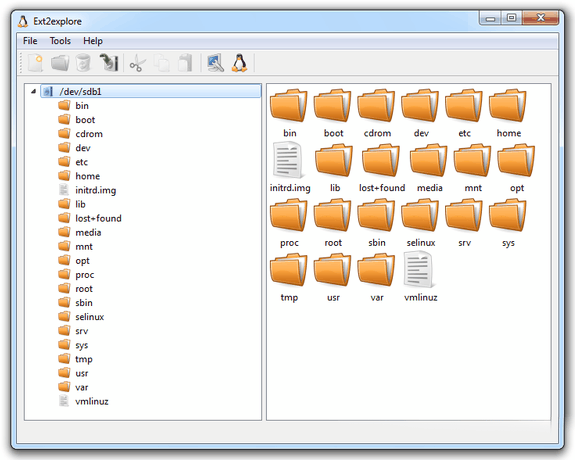Click the boot folder icon in right pane
The height and width of the screenshot is (460, 575).
pyautogui.click(x=333, y=106)
